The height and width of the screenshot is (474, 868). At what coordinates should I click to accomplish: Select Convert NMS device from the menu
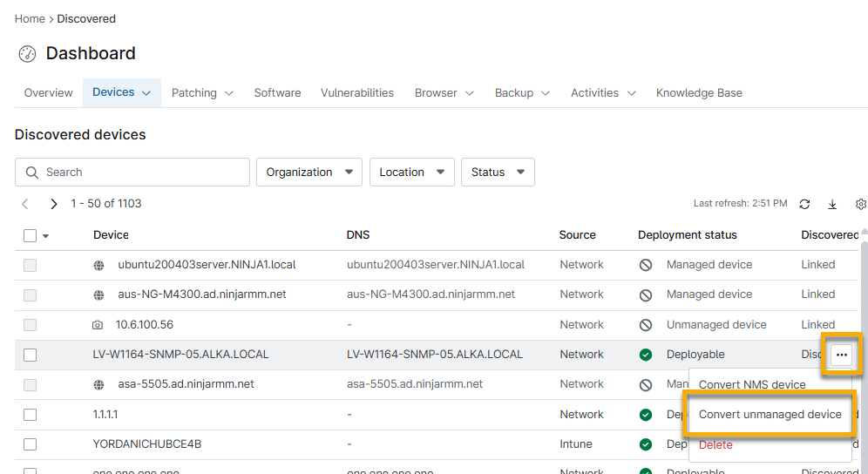click(752, 384)
